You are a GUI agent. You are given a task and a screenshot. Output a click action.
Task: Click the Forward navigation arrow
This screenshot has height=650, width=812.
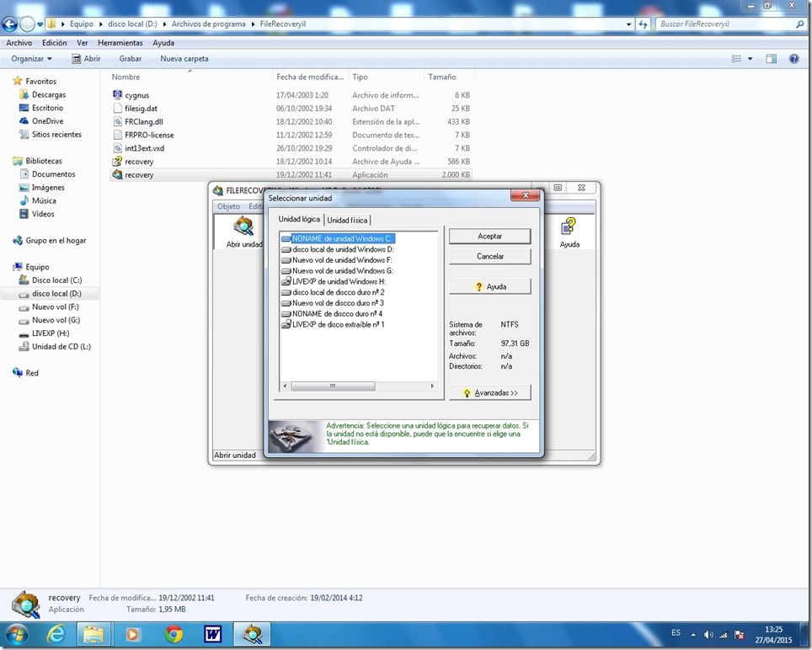pos(27,24)
